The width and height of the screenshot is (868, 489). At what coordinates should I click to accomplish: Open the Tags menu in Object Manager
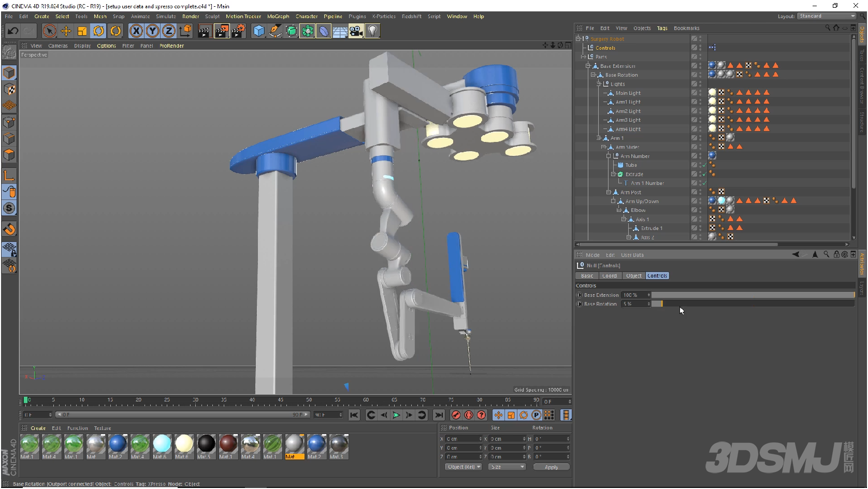[662, 28]
